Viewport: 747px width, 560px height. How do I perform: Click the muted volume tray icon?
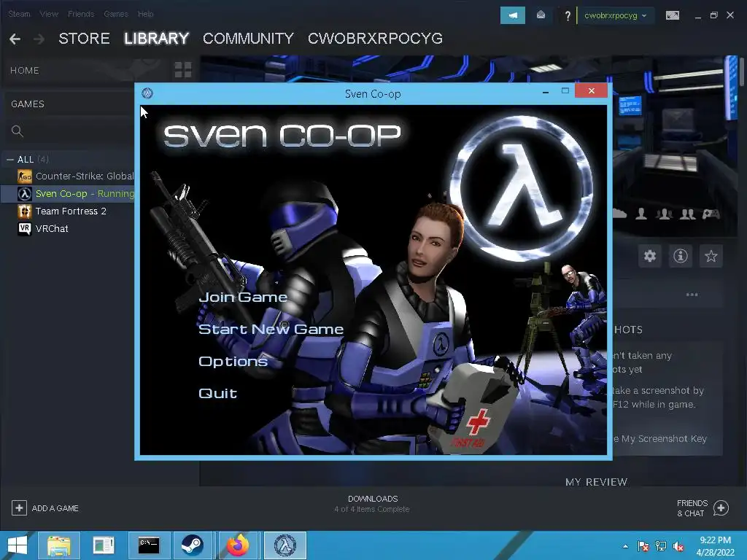pyautogui.click(x=678, y=546)
